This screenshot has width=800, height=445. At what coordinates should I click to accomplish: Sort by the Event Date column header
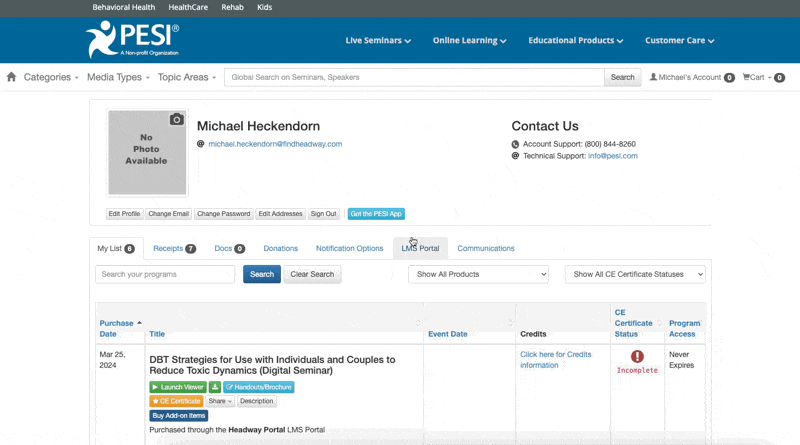pyautogui.click(x=447, y=334)
